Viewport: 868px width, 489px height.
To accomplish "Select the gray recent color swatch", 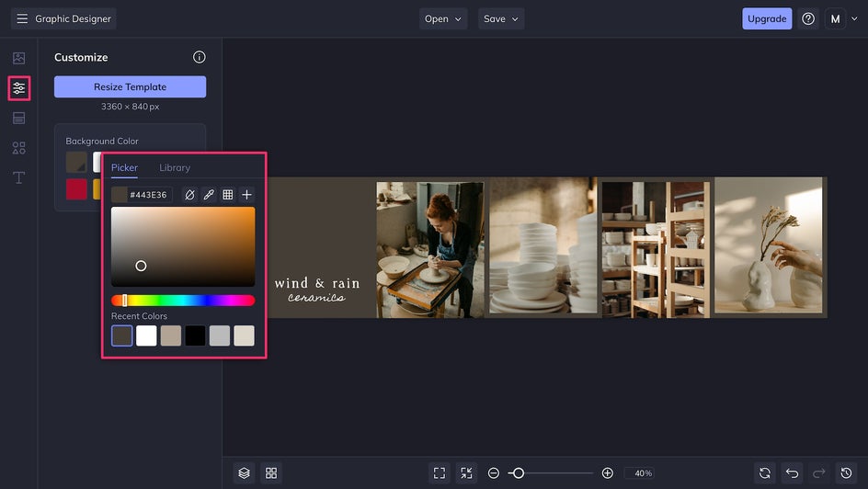I will 219,335.
